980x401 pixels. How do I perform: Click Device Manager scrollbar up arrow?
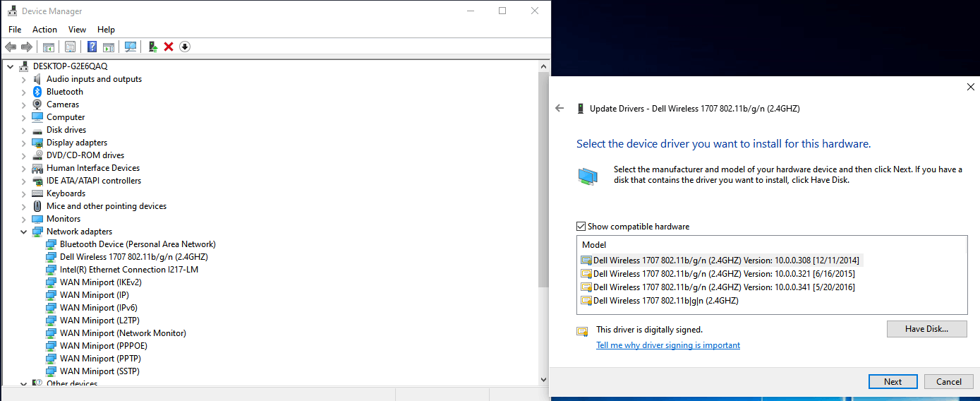pos(543,66)
